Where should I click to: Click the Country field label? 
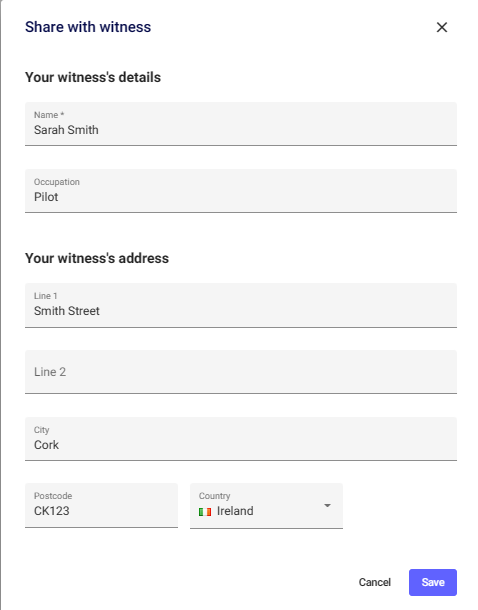pos(215,496)
